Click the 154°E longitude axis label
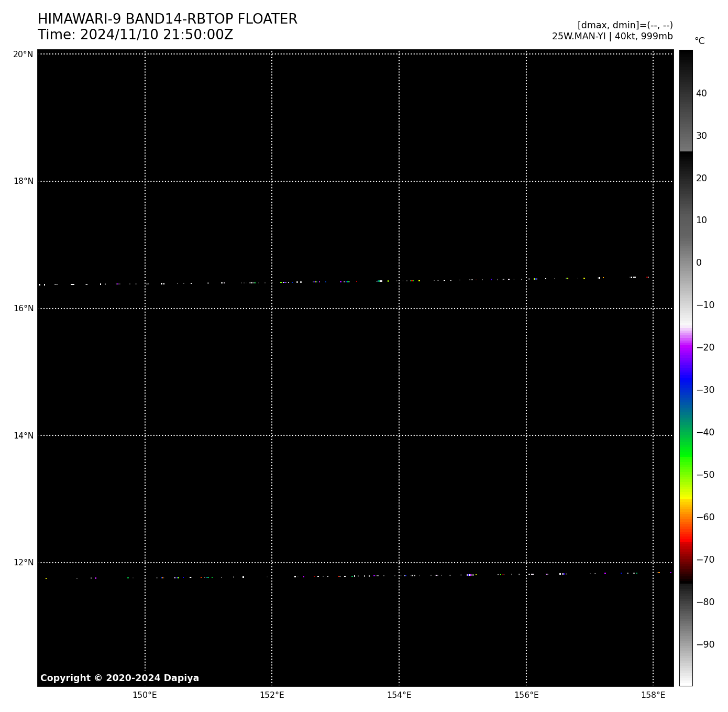This screenshot has height=712, width=728. tap(399, 695)
